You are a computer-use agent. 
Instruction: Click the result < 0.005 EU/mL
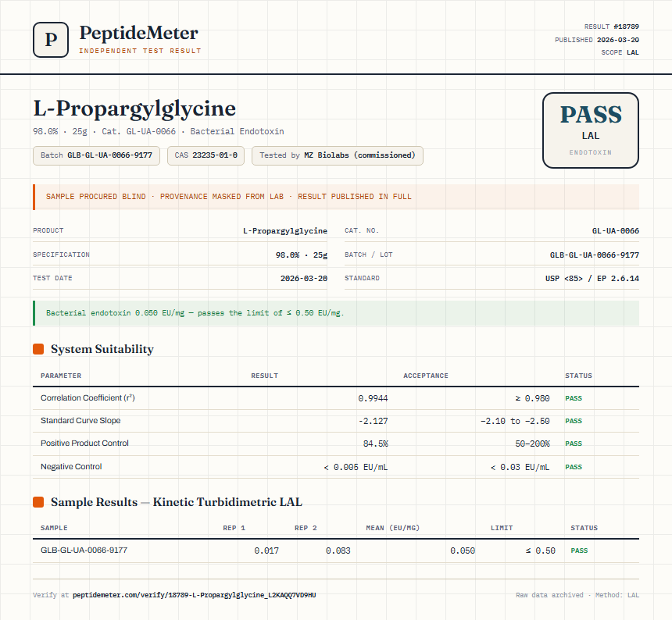[356, 467]
